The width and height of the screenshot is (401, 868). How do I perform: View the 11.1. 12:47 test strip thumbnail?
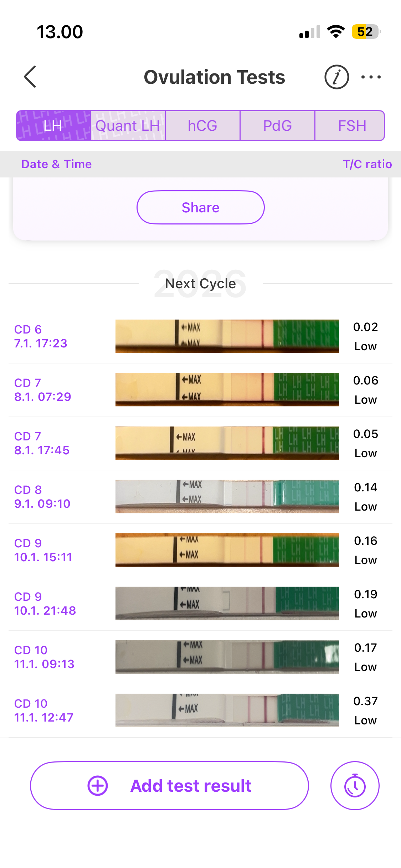click(x=227, y=710)
